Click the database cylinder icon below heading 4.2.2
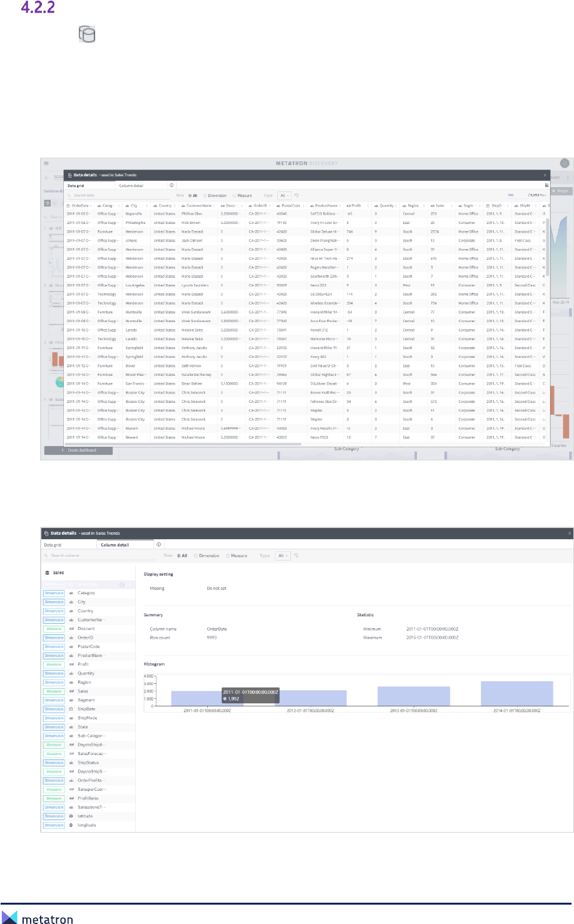Image resolution: width=574 pixels, height=924 pixels. point(87,34)
